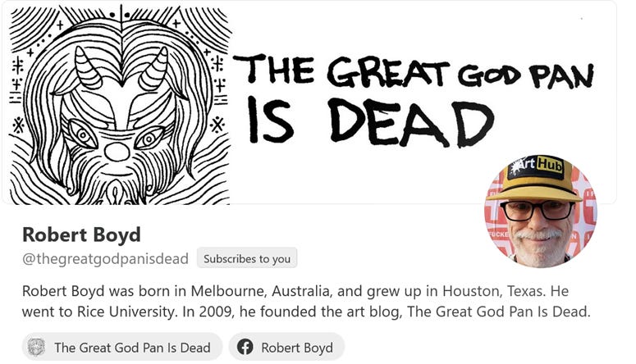Click the handwritten "THE GREAT GOD PAN" banner title
636x364 pixels.
[413, 72]
